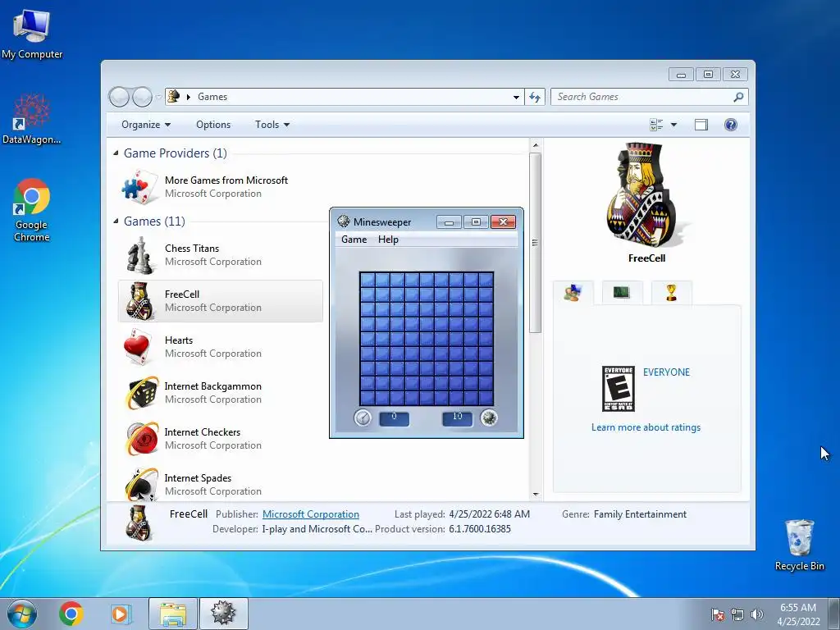Click the network tray icon
The width and height of the screenshot is (840, 630).
[737, 614]
